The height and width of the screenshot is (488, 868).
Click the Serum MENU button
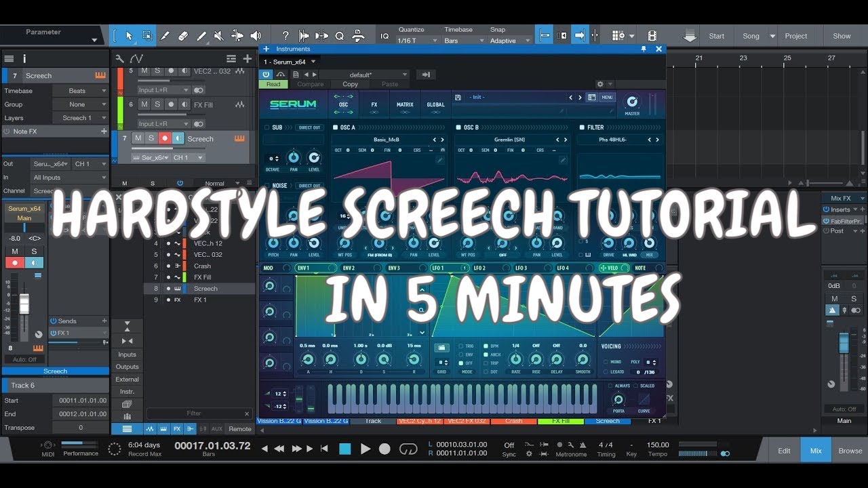(x=607, y=97)
